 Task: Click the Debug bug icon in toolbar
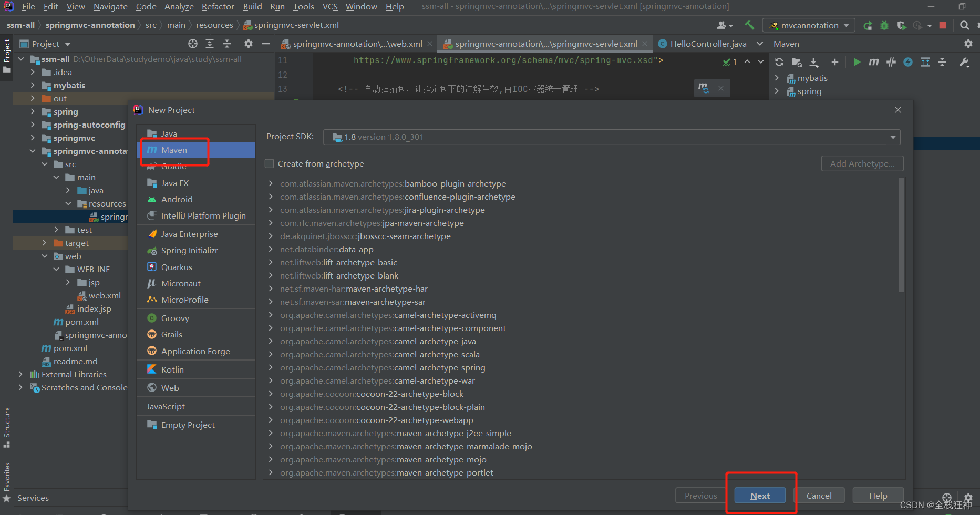pos(884,25)
